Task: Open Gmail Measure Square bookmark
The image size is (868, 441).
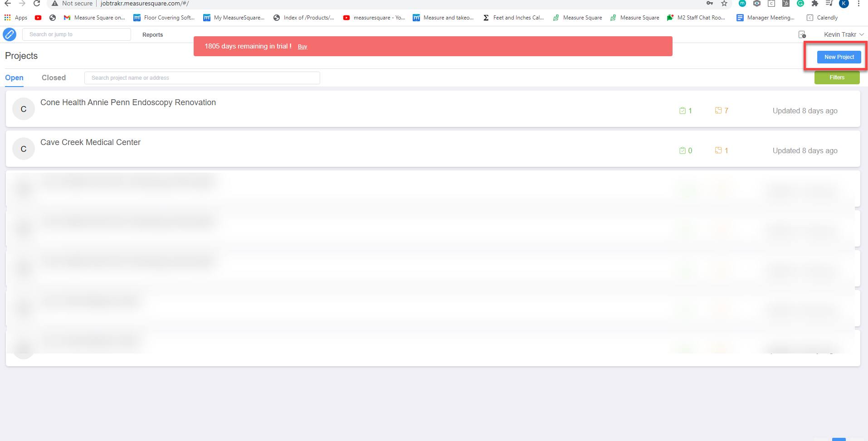Action: [94, 18]
